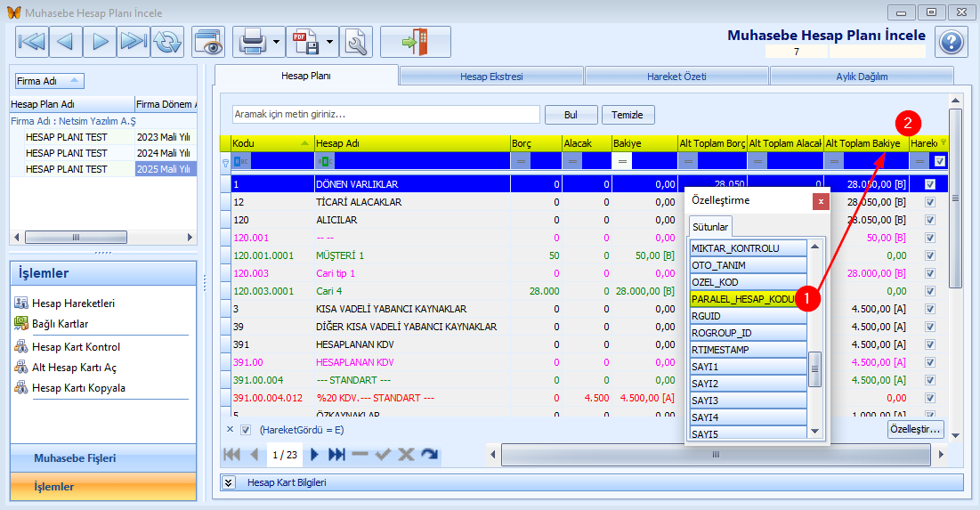
Task: Open settings with the wrench icon
Action: click(x=356, y=42)
